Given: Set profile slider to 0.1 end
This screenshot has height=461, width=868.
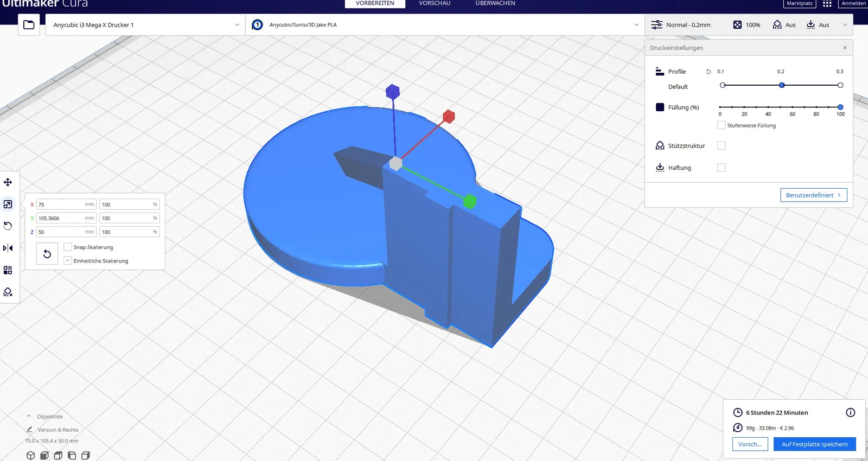Looking at the screenshot, I should (x=723, y=85).
